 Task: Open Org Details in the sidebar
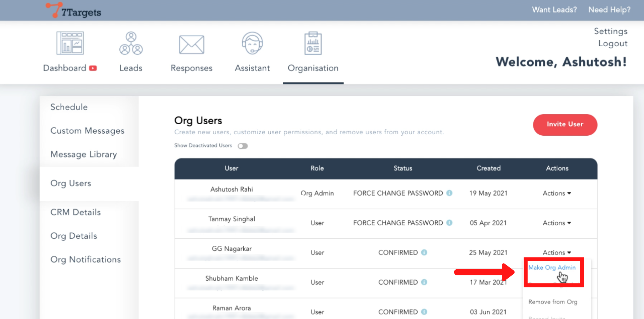74,236
